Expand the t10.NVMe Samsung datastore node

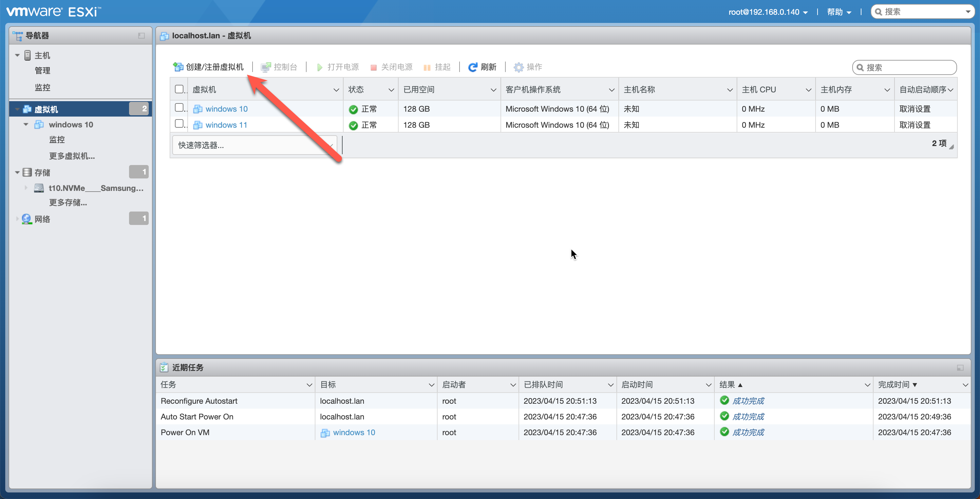click(26, 188)
